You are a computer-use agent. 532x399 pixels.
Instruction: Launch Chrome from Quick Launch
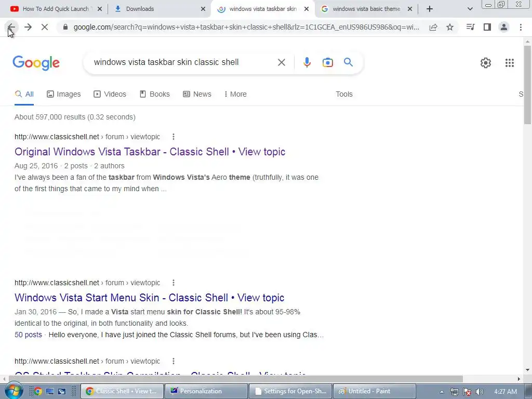tap(37, 392)
